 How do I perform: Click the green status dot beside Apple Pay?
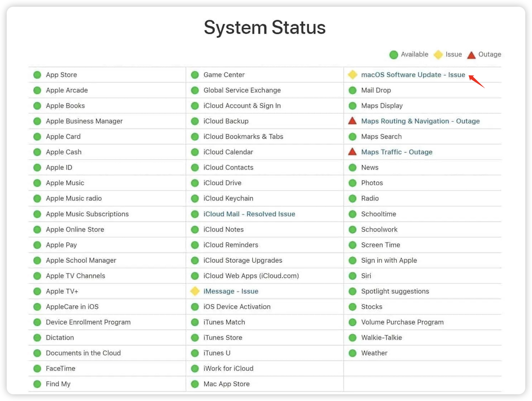37,245
